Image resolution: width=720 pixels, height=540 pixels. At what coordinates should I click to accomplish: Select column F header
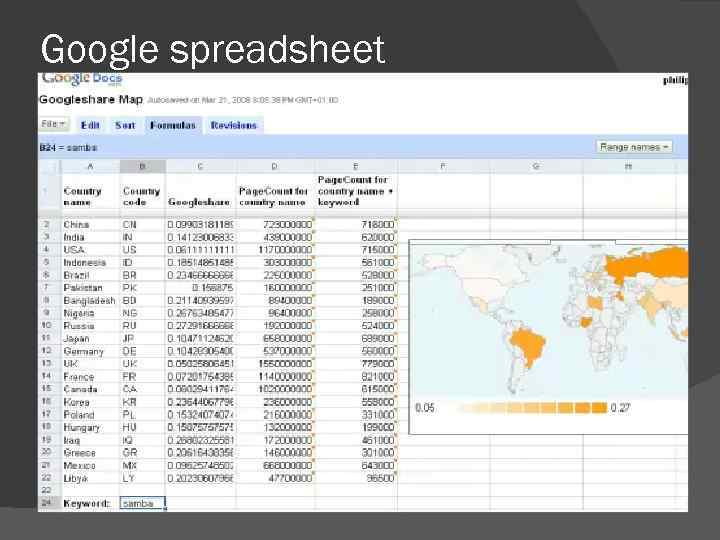coord(443,166)
